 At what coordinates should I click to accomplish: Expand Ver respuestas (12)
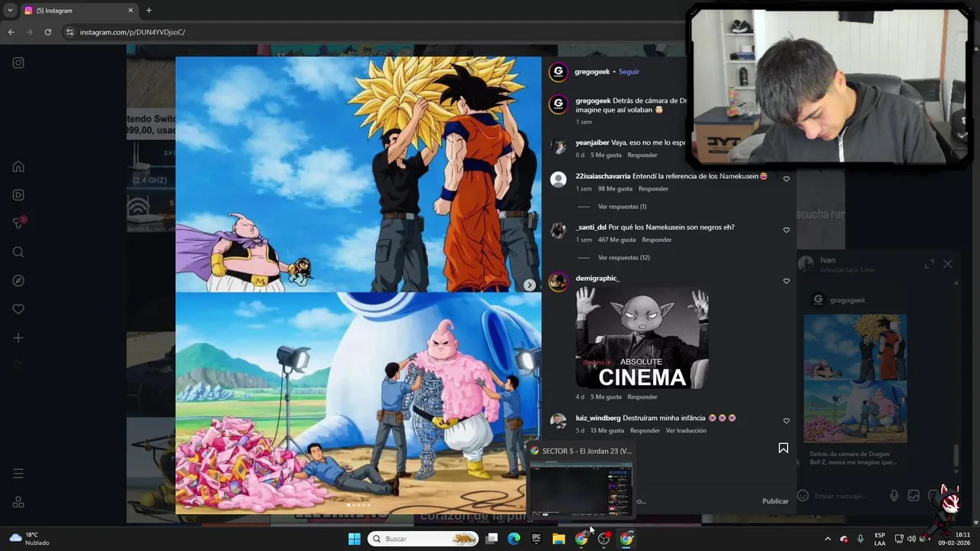(x=623, y=257)
